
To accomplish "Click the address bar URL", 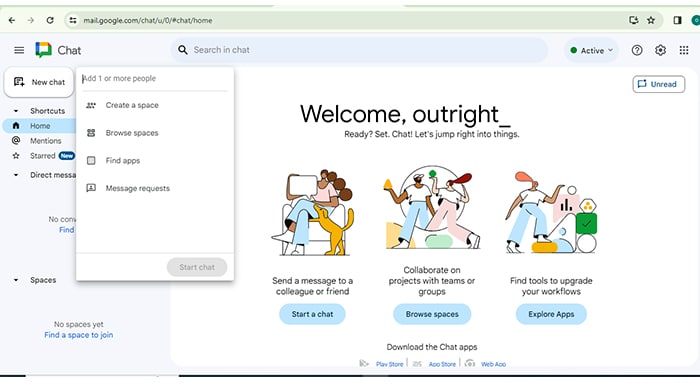I will point(147,21).
